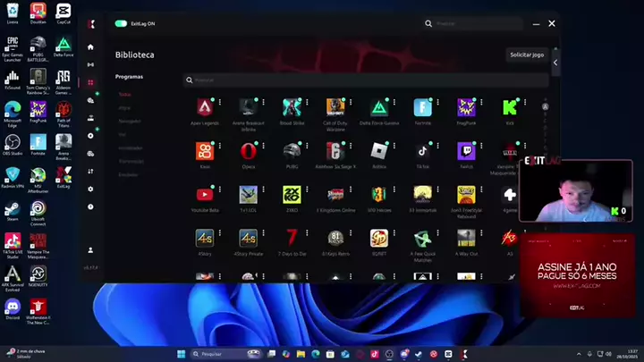
Task: Select the Twitch program icon
Action: click(466, 151)
